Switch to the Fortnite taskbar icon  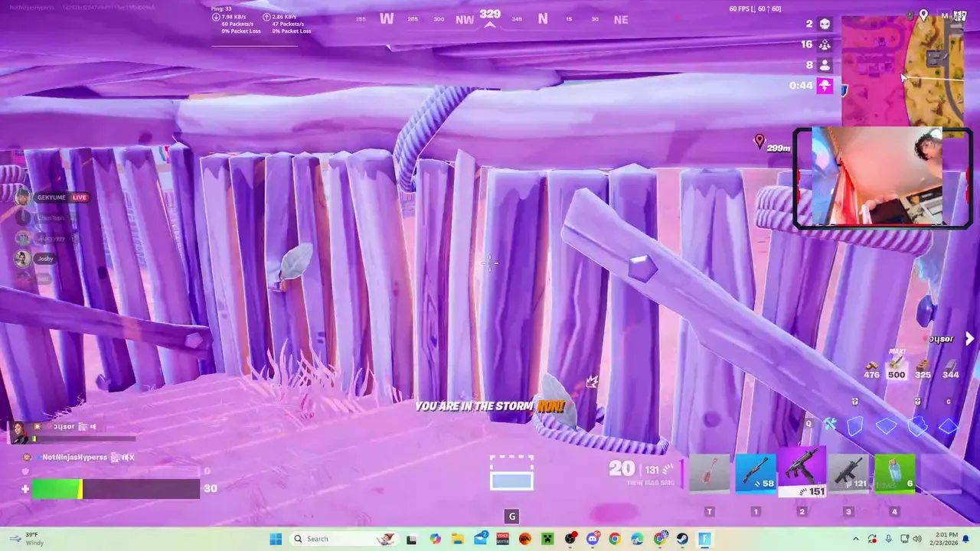704,539
